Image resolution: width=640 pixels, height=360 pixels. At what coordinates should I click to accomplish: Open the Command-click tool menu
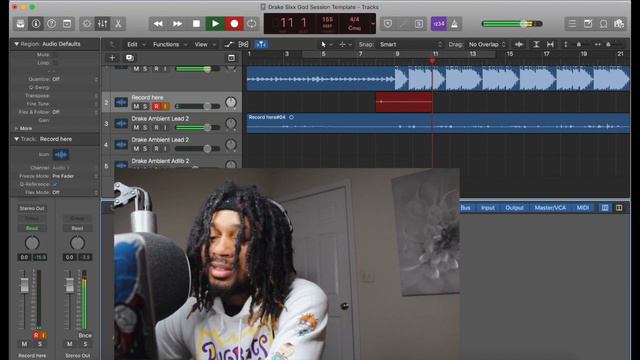(x=345, y=44)
